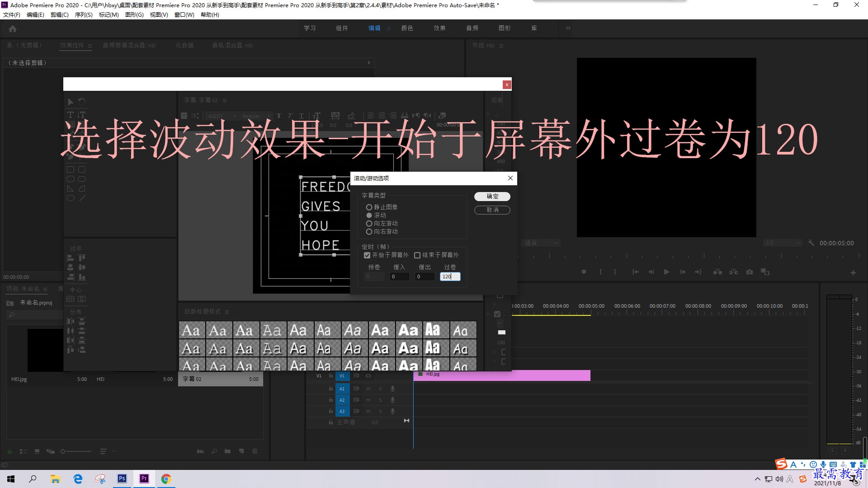Show more workspaces with the double chevron
The width and height of the screenshot is (868, 488).
click(x=568, y=28)
